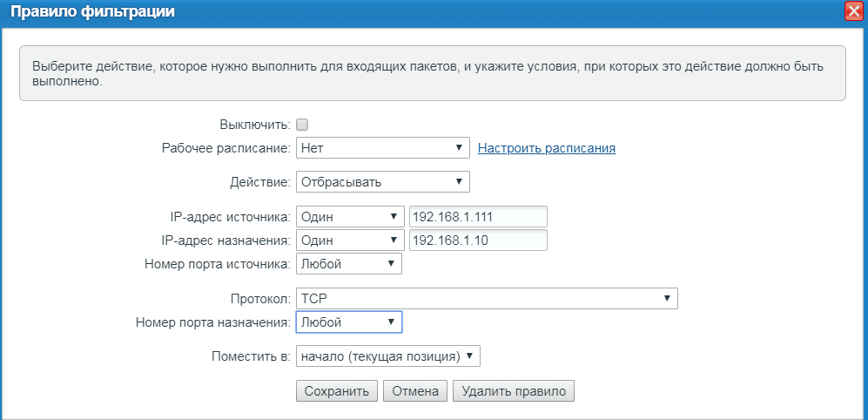Expand the Номер порта назначения dropdown
Viewport: 868px width, 420px height.
348,322
